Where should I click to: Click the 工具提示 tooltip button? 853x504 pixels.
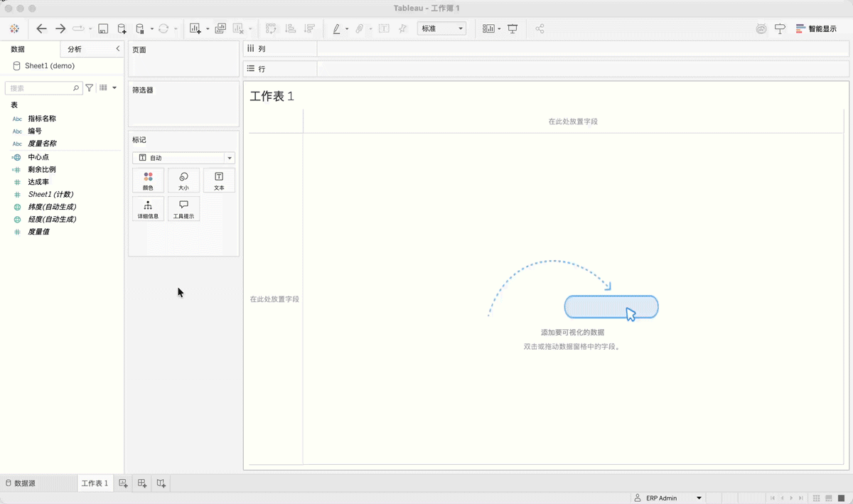pos(183,209)
